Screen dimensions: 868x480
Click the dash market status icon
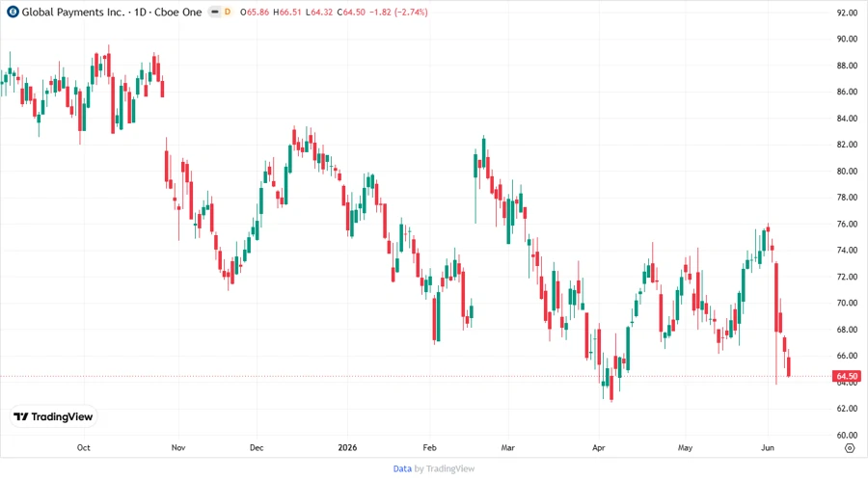(215, 12)
